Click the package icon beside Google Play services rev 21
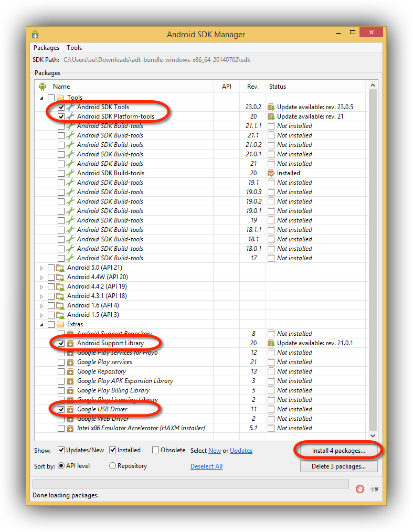 [70, 363]
